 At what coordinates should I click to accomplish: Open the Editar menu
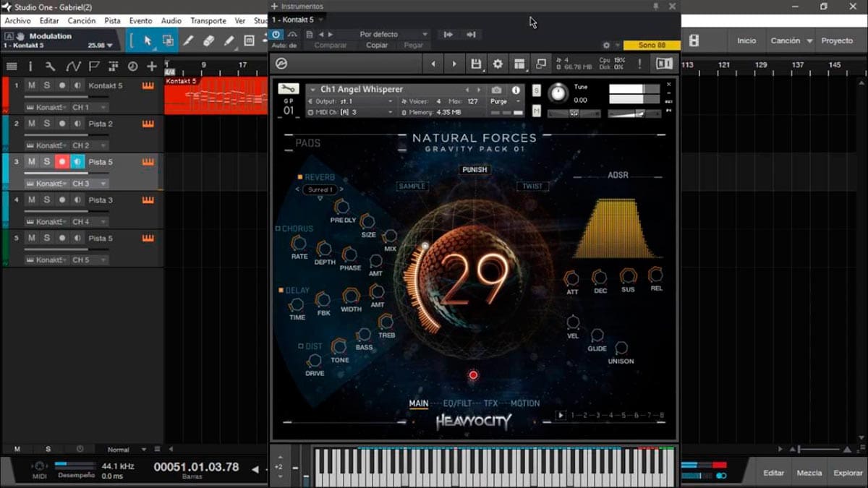50,21
